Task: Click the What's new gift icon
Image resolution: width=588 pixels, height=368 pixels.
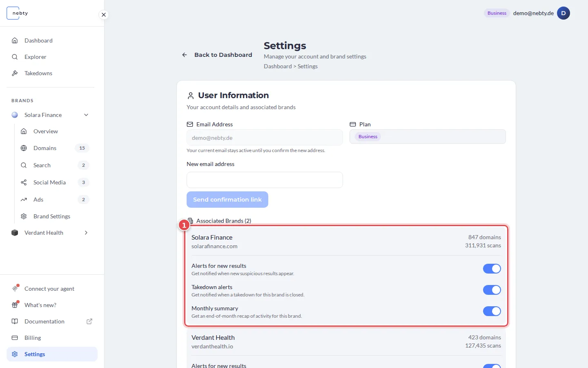Action: pyautogui.click(x=15, y=305)
